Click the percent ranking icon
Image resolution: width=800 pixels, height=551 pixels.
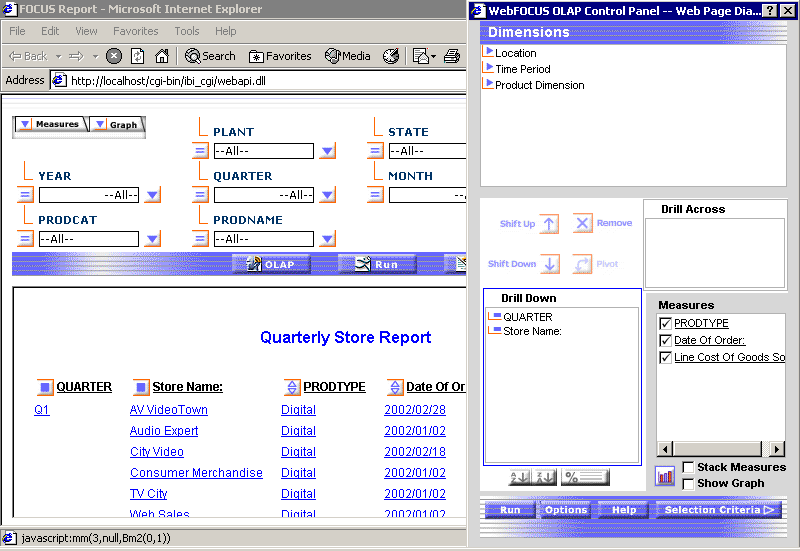coord(585,478)
